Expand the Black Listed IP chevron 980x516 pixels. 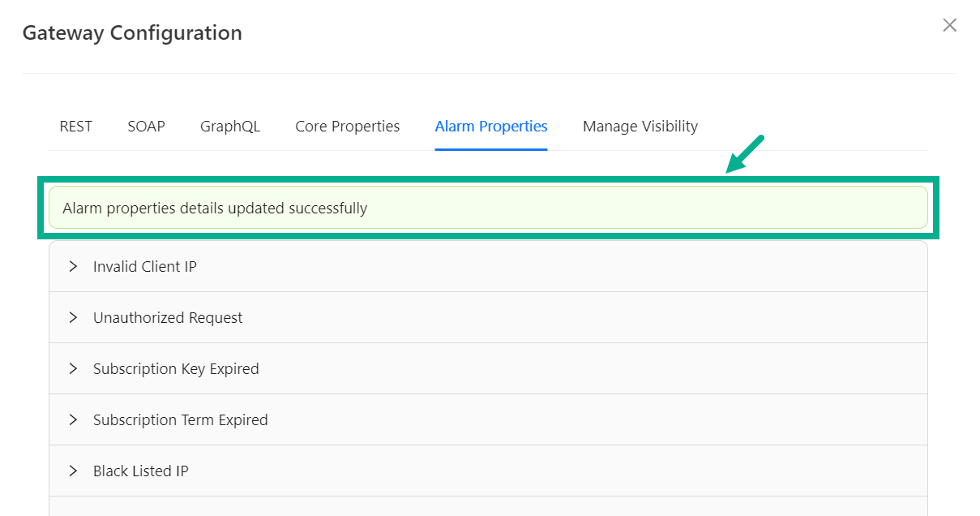pos(73,471)
